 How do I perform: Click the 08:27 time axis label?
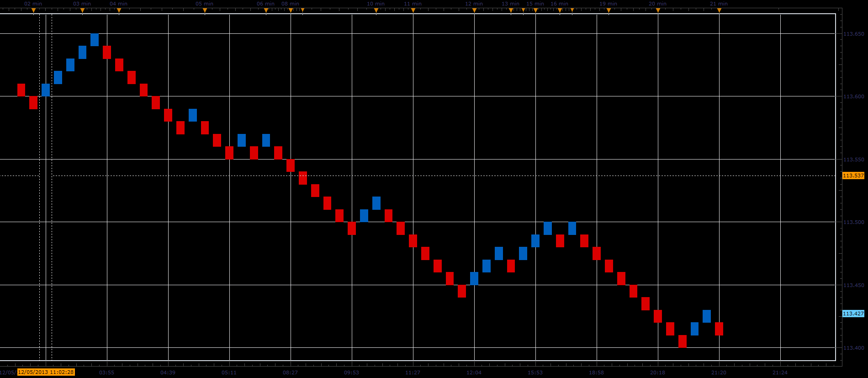point(290,373)
